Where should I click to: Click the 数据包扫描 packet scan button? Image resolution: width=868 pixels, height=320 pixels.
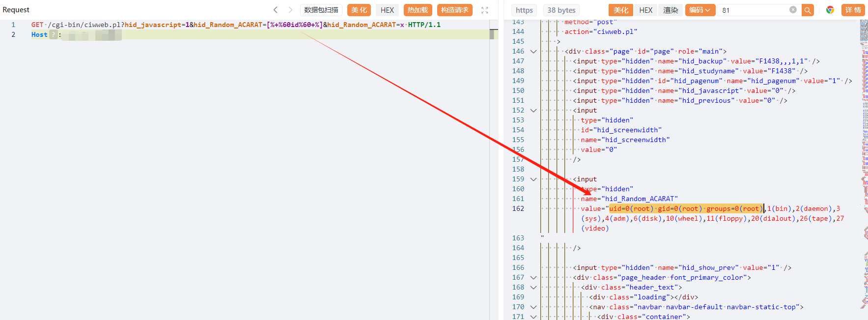[x=321, y=10]
